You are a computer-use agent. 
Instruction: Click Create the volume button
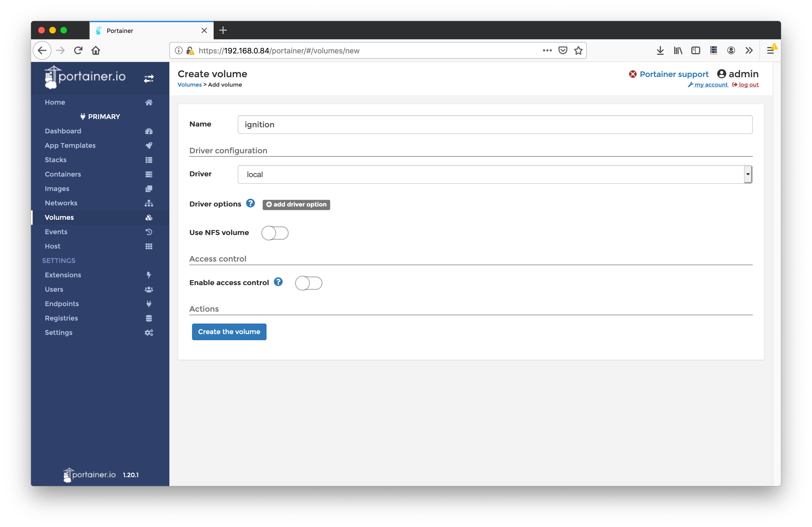click(x=229, y=332)
